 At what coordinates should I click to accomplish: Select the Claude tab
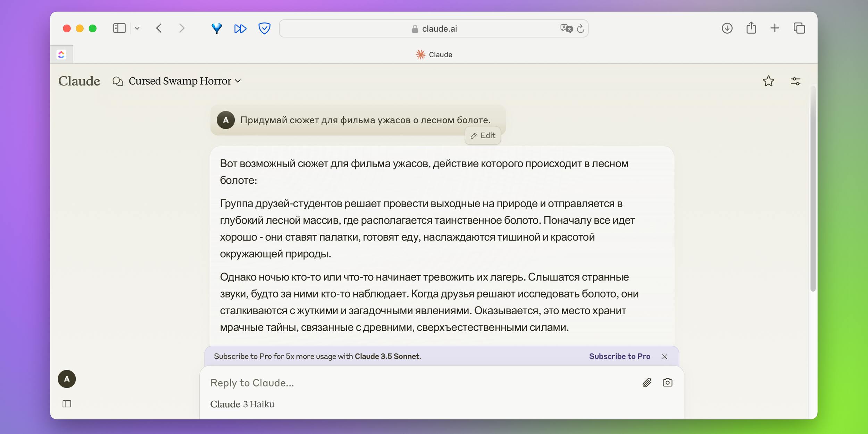pyautogui.click(x=434, y=55)
